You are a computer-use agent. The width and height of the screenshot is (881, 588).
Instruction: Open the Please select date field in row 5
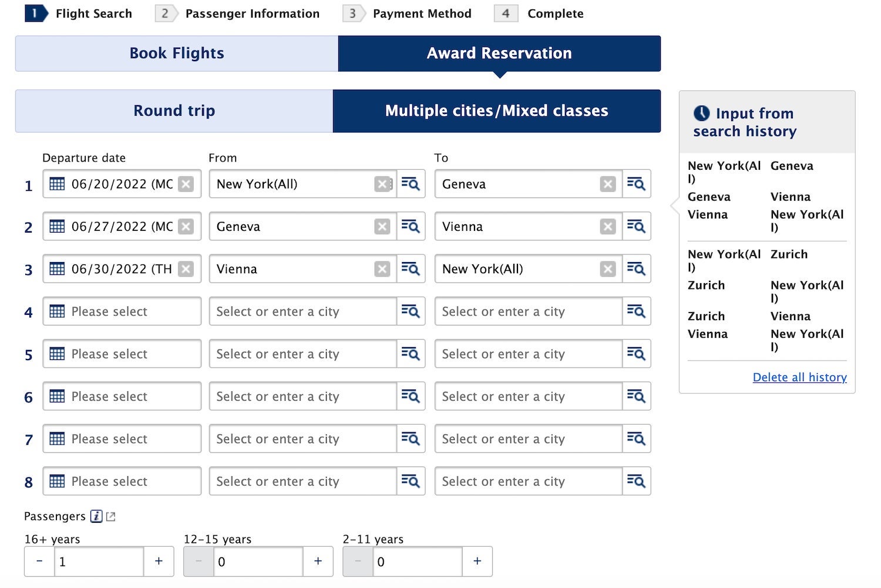[122, 354]
